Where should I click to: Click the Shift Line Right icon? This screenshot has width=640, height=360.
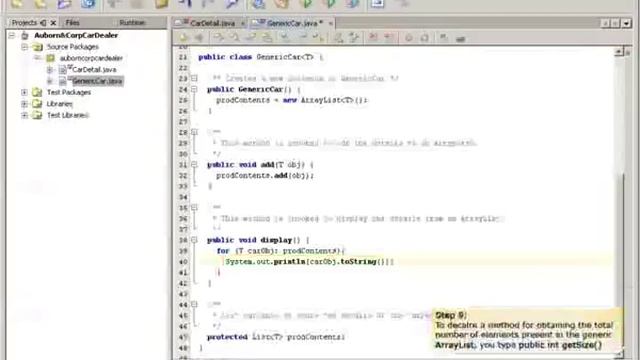click(354, 38)
